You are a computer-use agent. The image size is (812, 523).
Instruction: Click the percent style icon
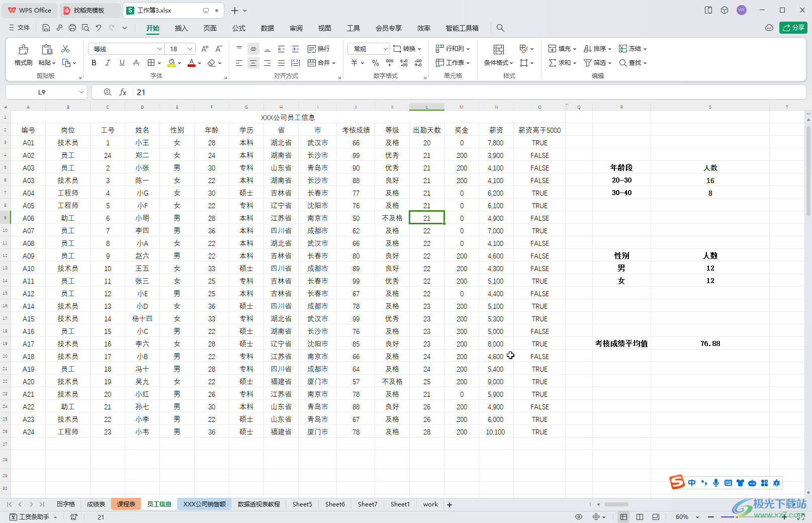click(375, 63)
